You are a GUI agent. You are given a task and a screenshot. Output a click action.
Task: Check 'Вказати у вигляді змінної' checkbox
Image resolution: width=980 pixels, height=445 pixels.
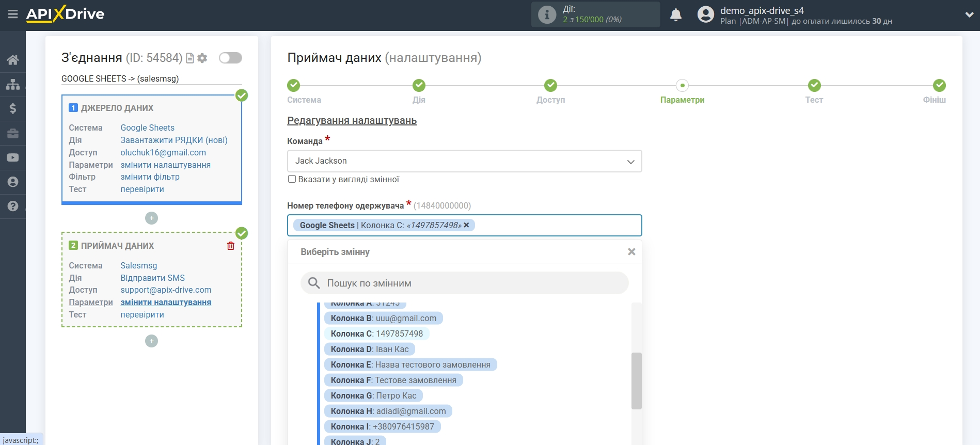(x=292, y=179)
